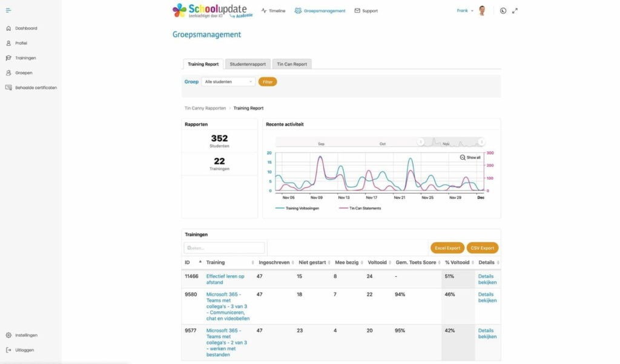Click the CSV Export button
620x364 pixels.
click(x=483, y=248)
